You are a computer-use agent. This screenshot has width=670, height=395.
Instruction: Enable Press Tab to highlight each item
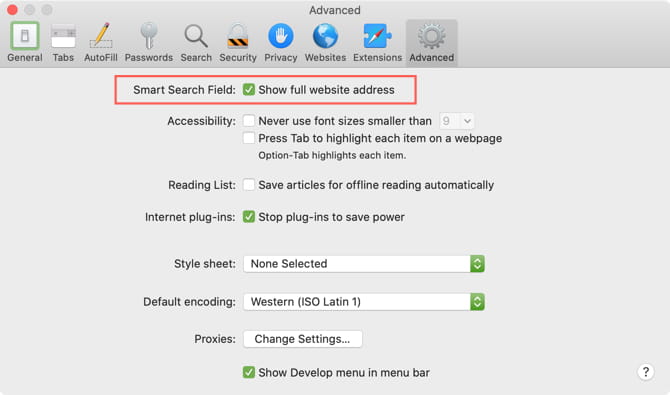[249, 138]
